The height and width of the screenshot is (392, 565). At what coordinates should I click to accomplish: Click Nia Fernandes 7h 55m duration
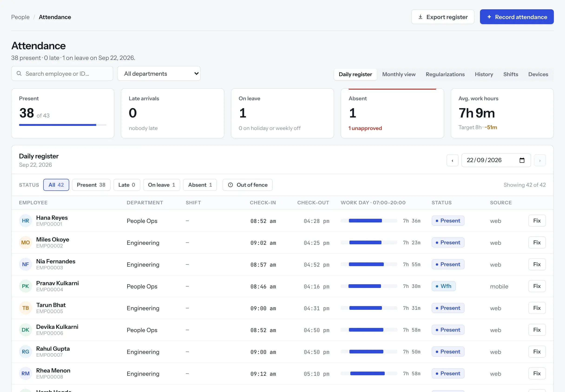(x=411, y=265)
